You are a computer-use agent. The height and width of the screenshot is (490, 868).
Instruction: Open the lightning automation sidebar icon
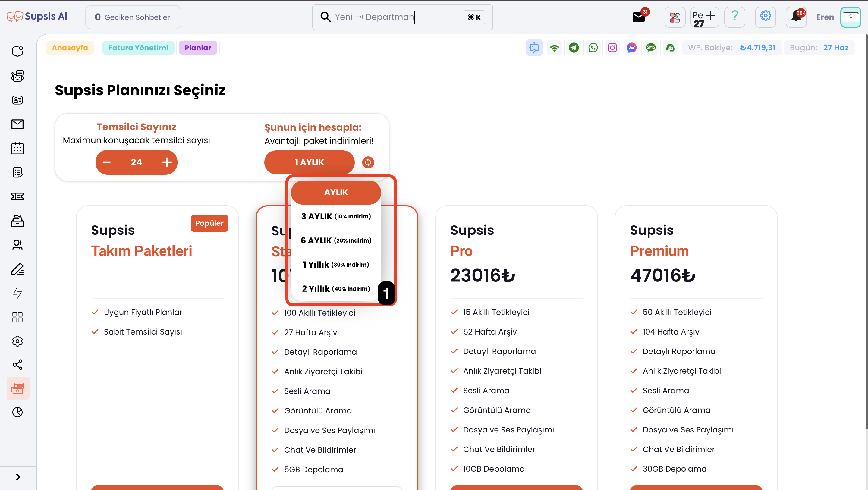[x=17, y=293]
